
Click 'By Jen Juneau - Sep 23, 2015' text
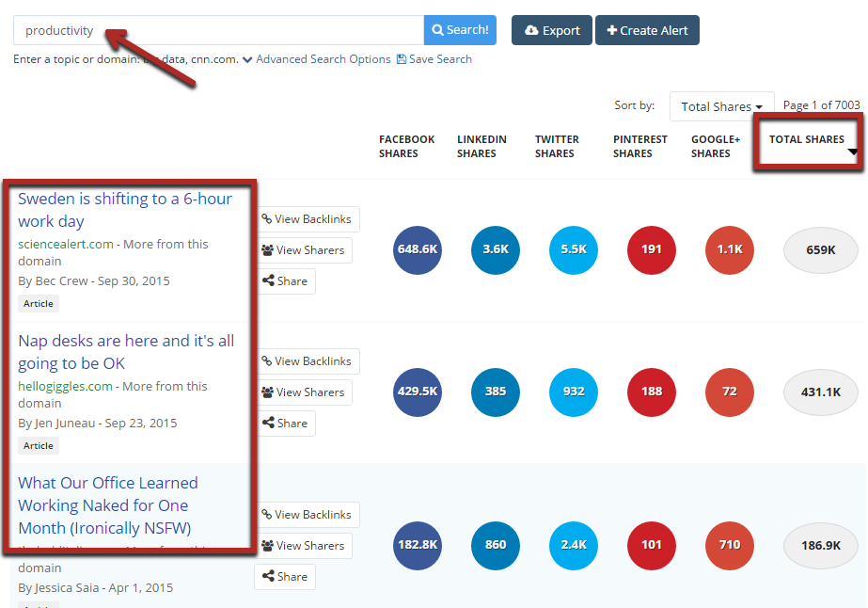(98, 424)
